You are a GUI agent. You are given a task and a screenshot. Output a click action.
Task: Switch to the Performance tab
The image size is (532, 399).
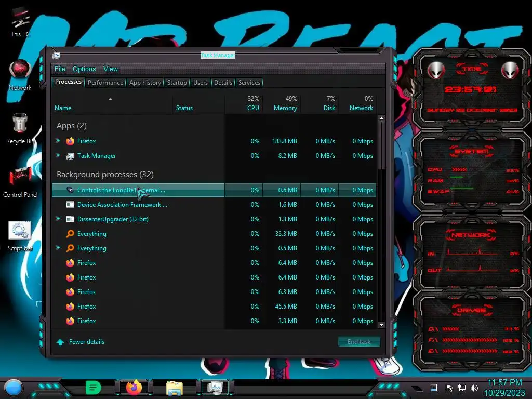pyautogui.click(x=105, y=83)
